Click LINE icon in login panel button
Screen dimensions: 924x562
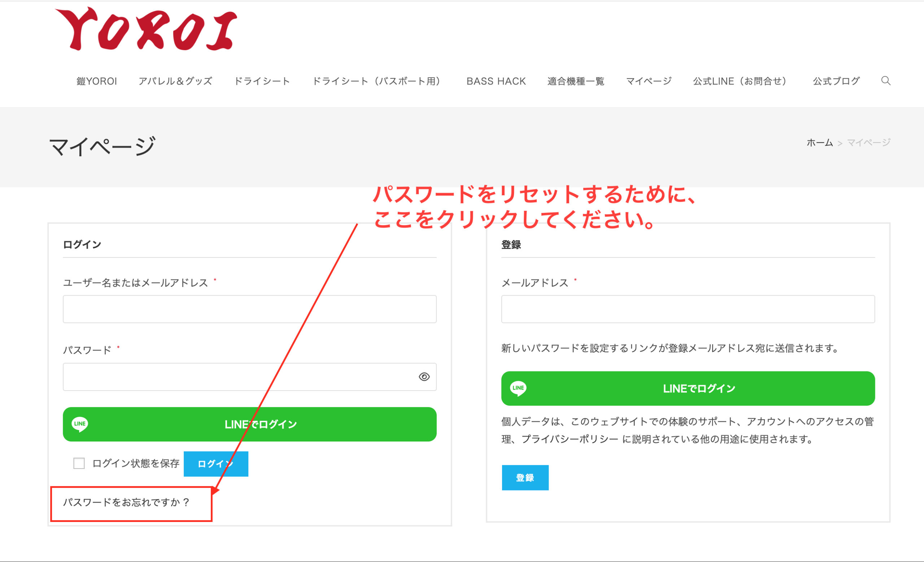(x=80, y=424)
